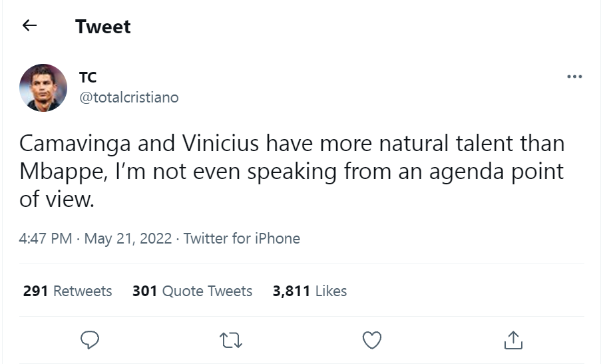603x364 pixels.
Task: View the 301 Quote Tweets list
Action: pyautogui.click(x=192, y=291)
